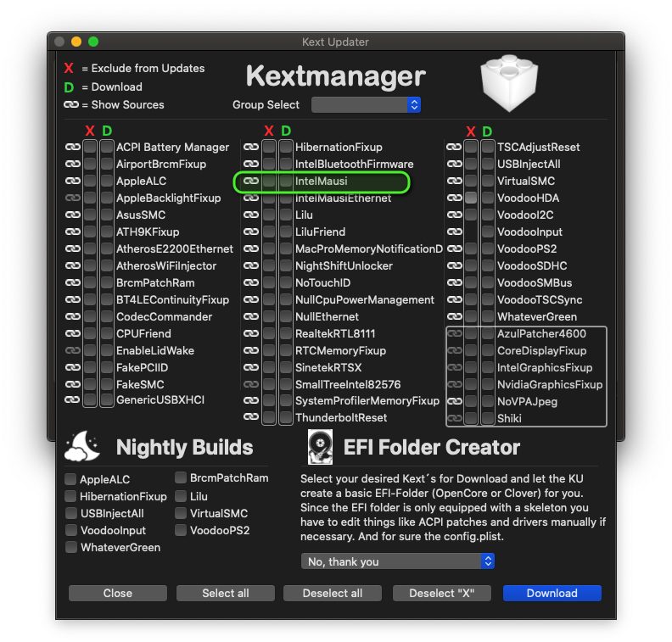
Task: Click the NullCpuPowerManagement kext name
Action: click(365, 300)
